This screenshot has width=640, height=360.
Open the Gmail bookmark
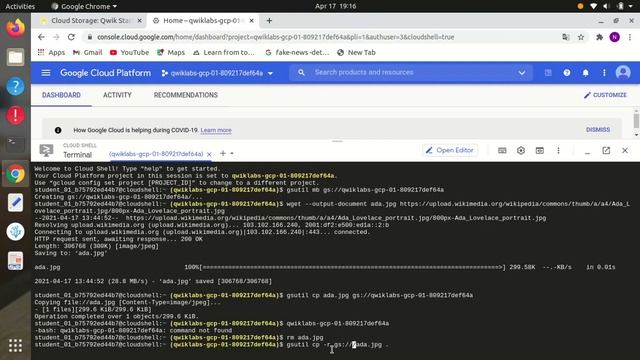coord(87,52)
